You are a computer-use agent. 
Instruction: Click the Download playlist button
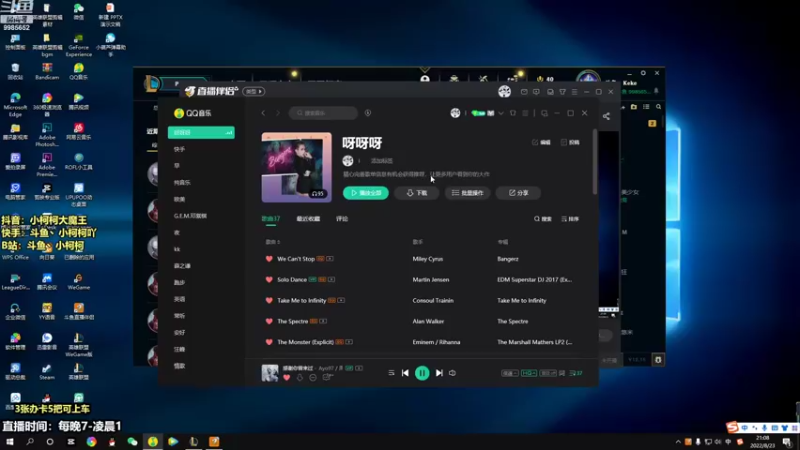point(416,193)
